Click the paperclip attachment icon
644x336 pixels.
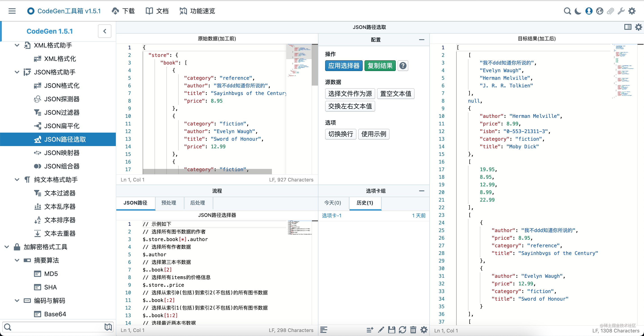click(x=610, y=11)
